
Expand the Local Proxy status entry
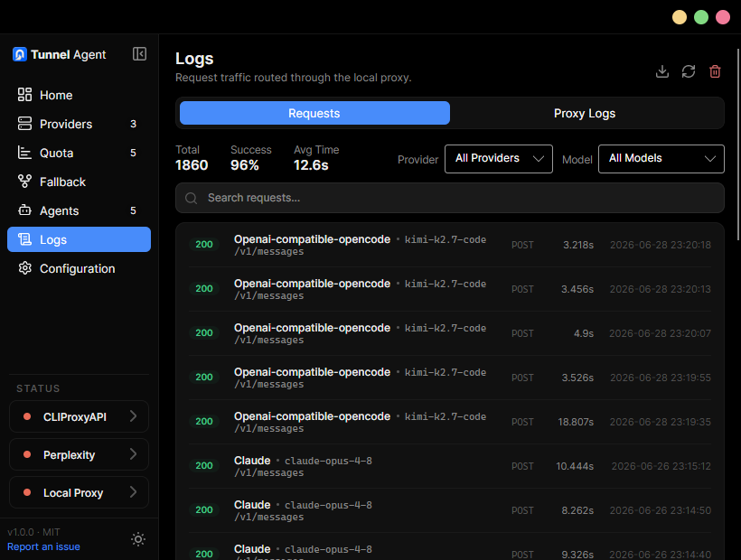79,492
